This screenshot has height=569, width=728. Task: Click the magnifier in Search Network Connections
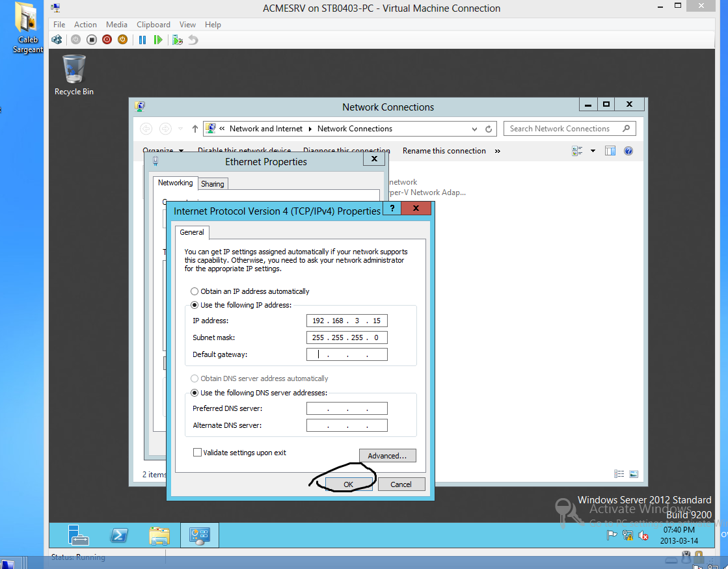627,129
